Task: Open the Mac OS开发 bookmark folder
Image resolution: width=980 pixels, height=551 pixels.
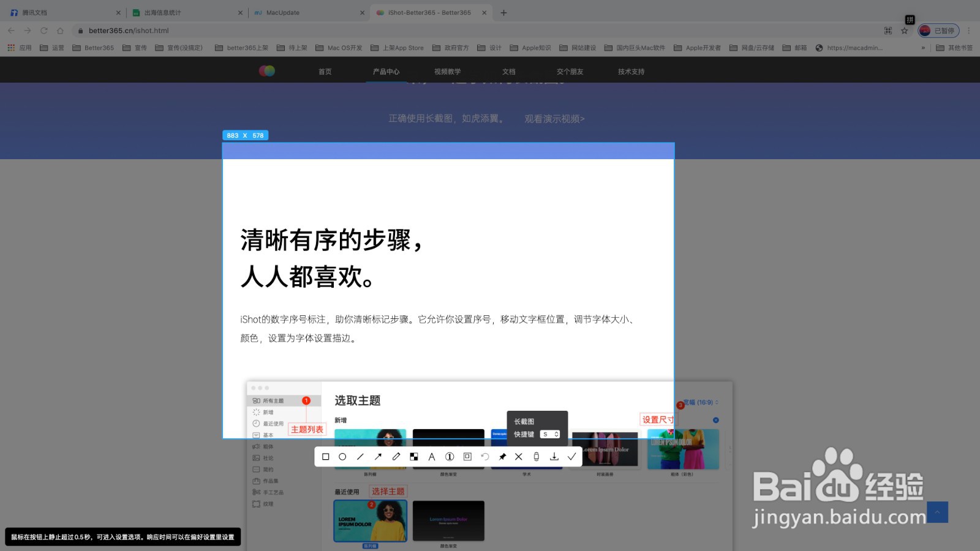Action: click(339, 48)
